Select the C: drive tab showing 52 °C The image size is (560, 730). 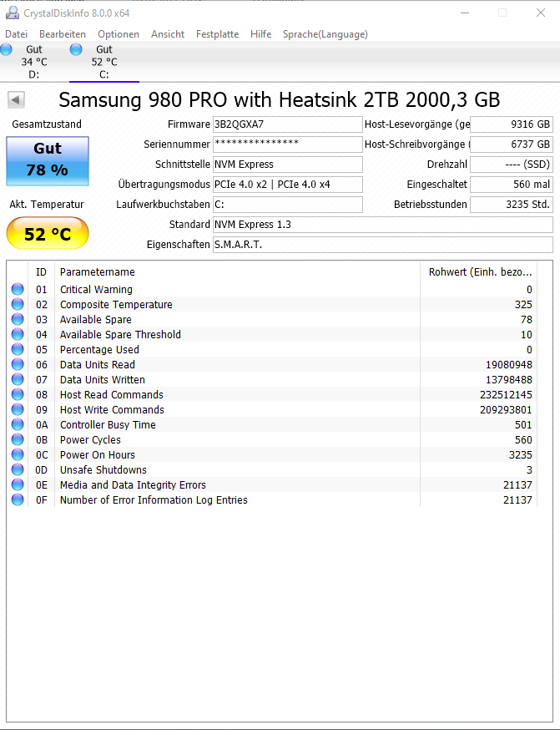104,62
